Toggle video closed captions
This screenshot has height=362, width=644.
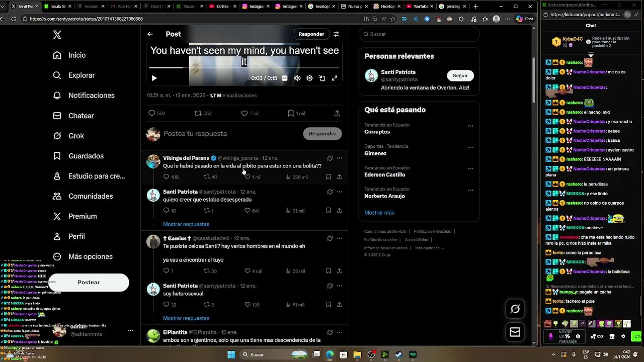point(285,78)
